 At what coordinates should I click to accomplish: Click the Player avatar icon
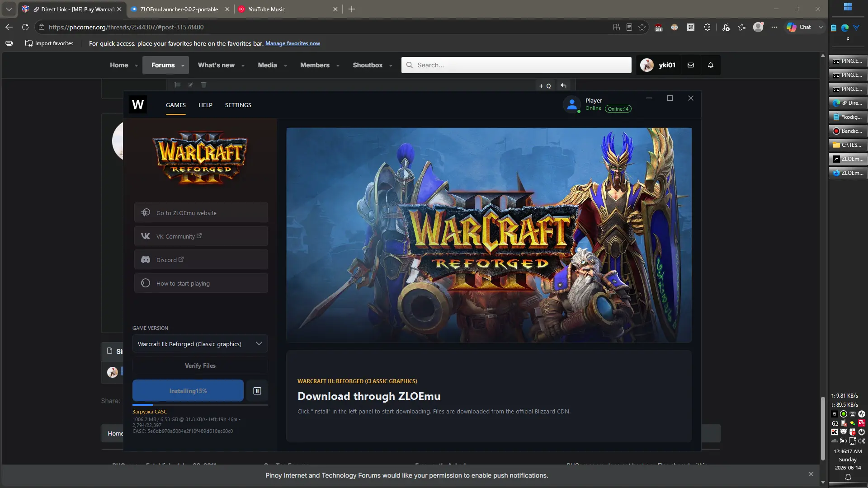572,104
